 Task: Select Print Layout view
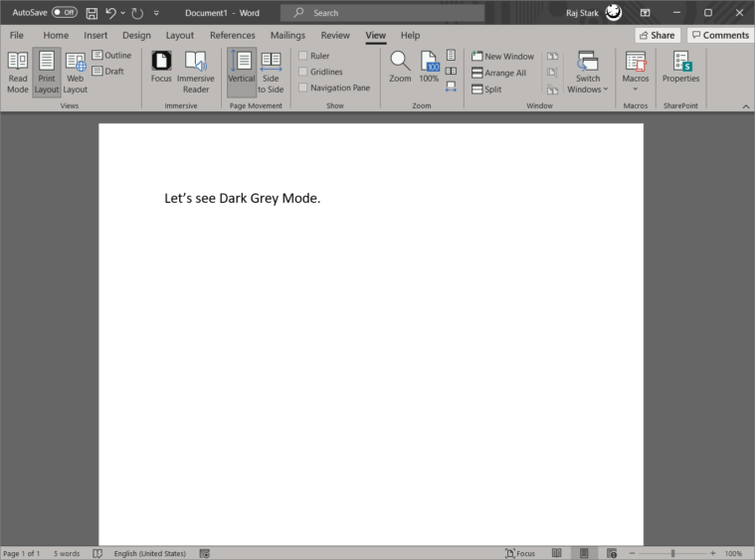click(47, 73)
